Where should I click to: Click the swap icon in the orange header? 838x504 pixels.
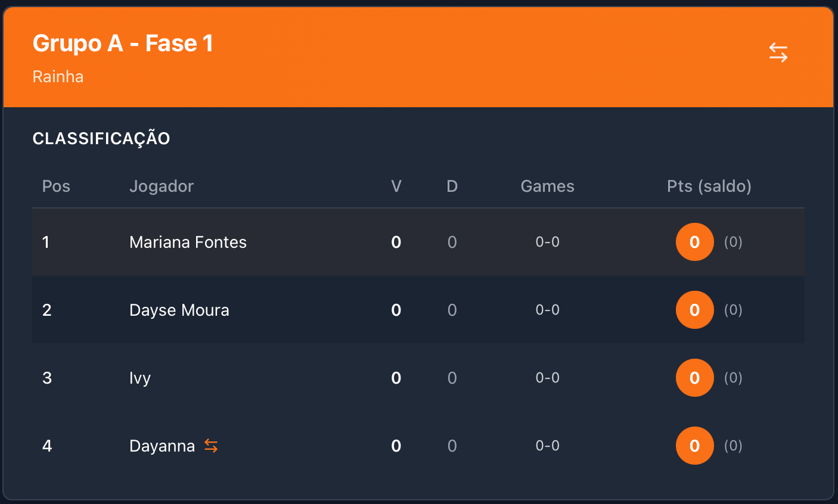pyautogui.click(x=778, y=53)
